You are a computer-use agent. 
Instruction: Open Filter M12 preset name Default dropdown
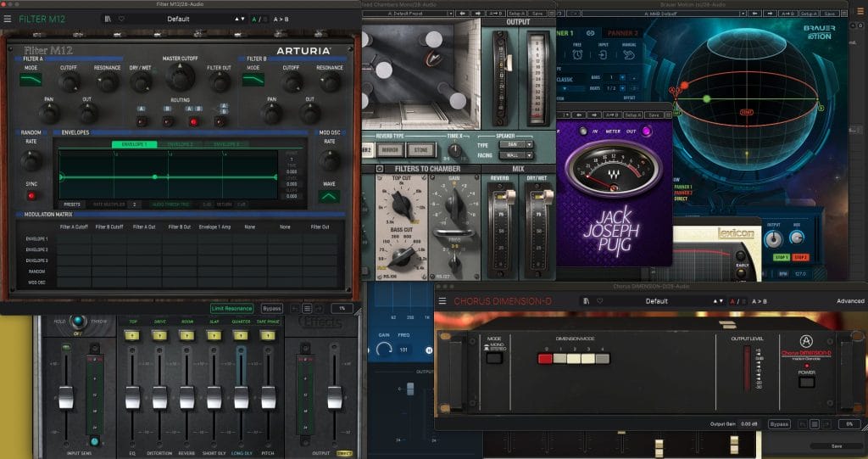(178, 19)
